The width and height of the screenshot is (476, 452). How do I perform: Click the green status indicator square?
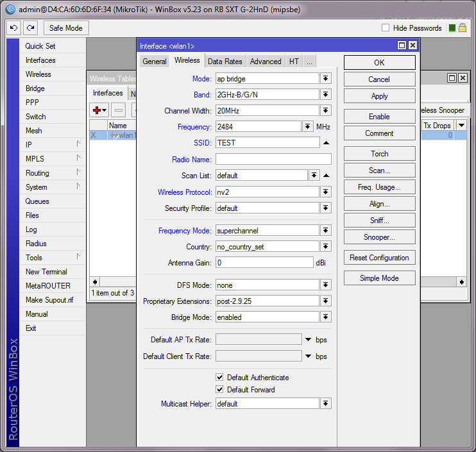coord(452,28)
